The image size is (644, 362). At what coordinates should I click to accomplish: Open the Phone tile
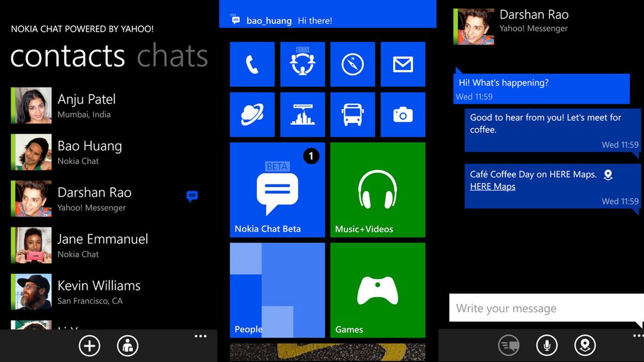252,64
